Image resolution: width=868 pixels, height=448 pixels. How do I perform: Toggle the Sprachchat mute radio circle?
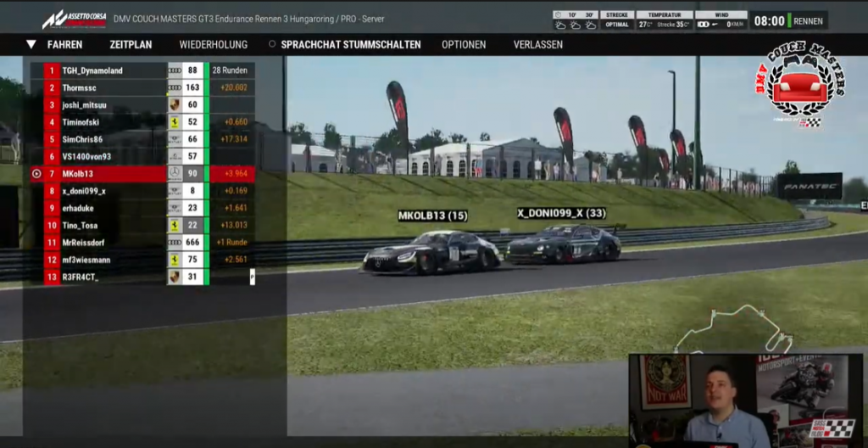click(x=272, y=44)
